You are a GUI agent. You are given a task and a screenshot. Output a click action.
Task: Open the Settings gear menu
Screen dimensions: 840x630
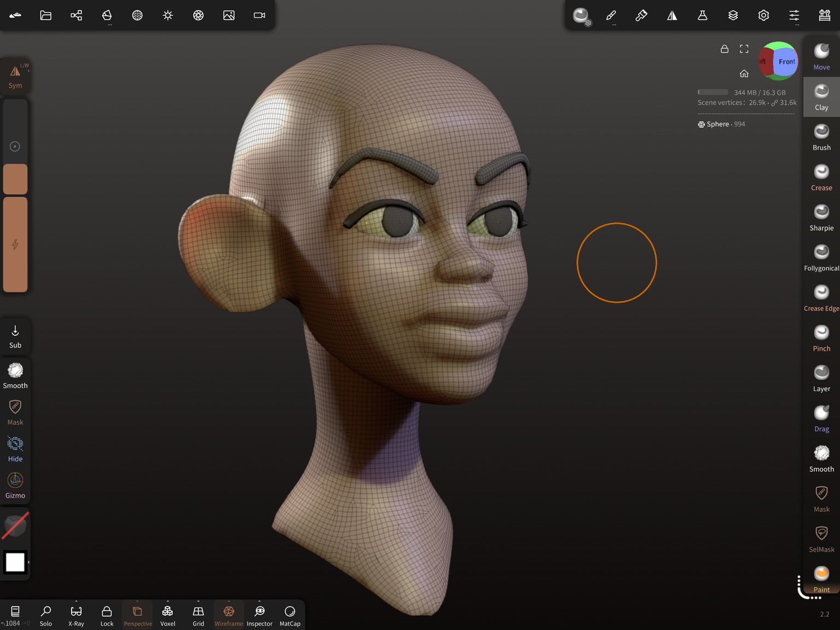(764, 15)
